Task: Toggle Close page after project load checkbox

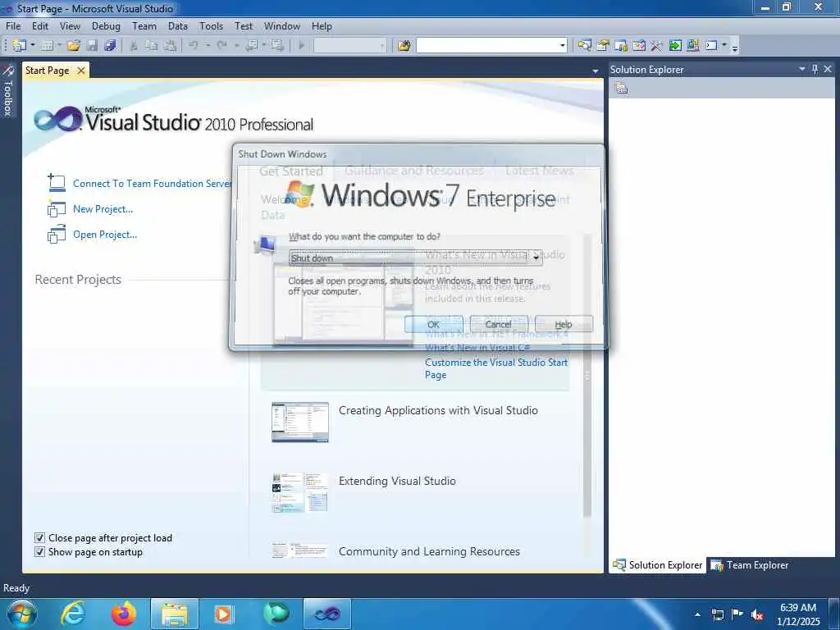Action: pyautogui.click(x=39, y=538)
